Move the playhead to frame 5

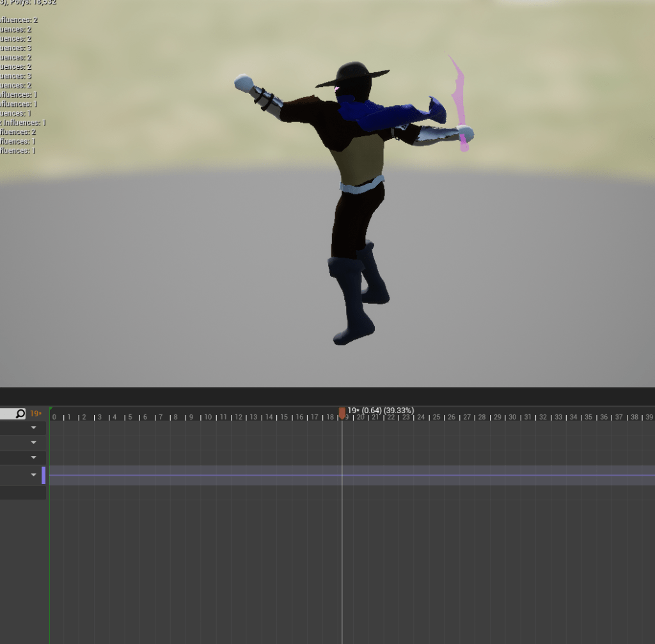click(x=130, y=417)
